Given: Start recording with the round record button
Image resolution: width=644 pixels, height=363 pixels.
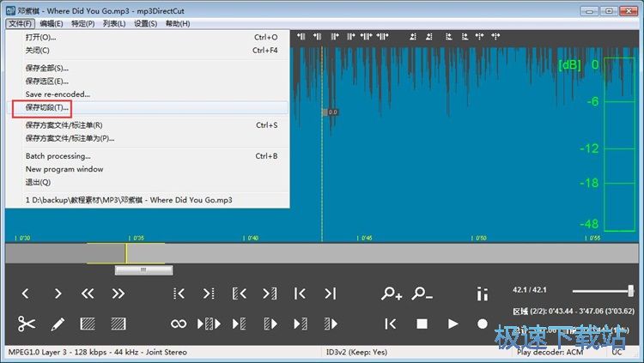Looking at the screenshot, I should 483,324.
